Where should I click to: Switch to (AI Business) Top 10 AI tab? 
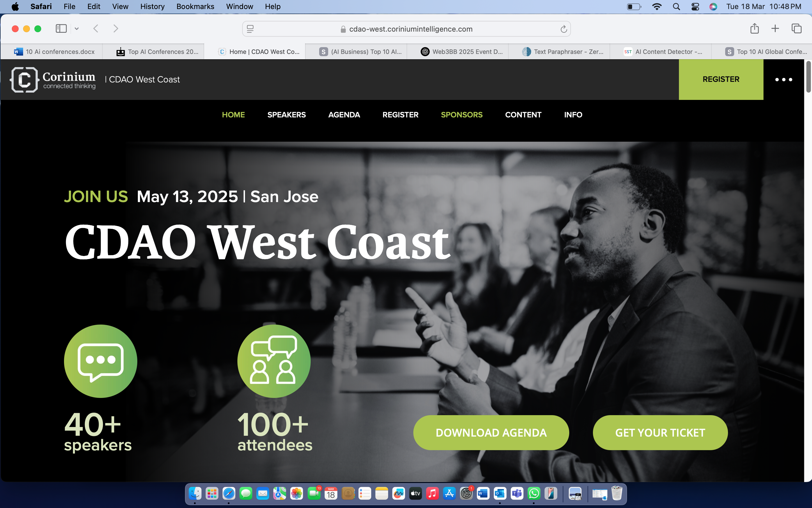pyautogui.click(x=356, y=52)
